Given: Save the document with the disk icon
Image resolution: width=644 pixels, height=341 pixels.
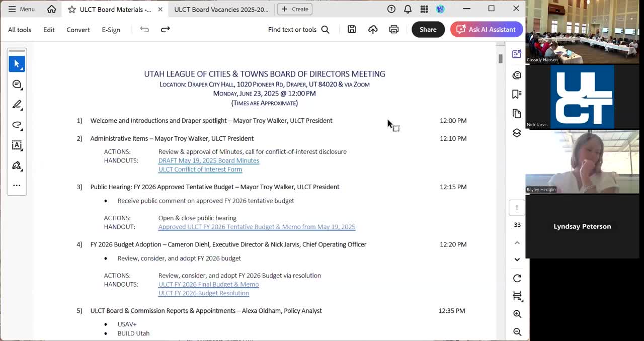Looking at the screenshot, I should 352,29.
